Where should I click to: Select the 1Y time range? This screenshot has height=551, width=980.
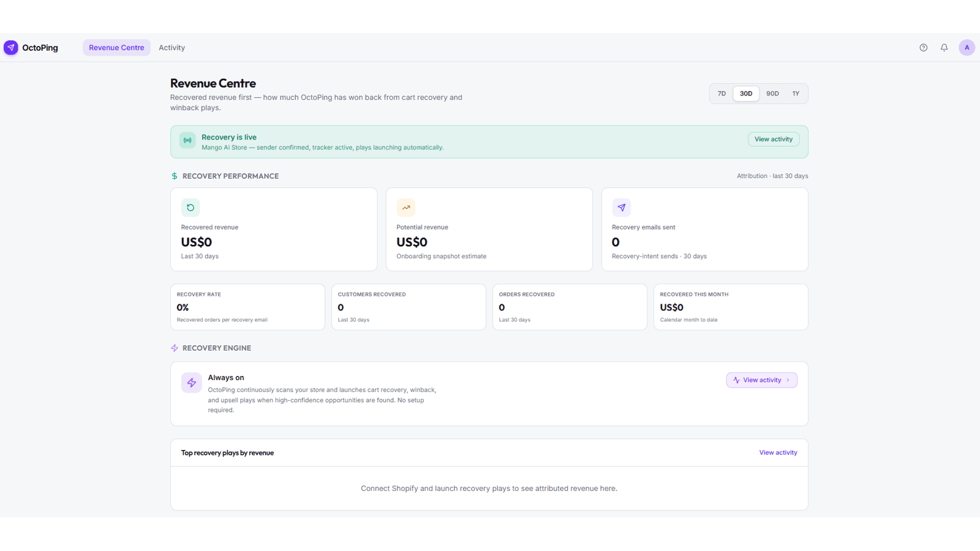[x=796, y=94]
